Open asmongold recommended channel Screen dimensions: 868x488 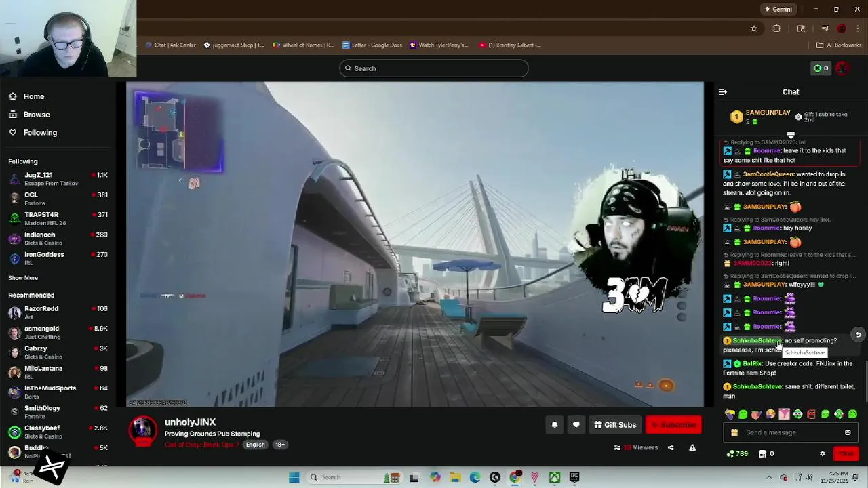click(x=58, y=332)
